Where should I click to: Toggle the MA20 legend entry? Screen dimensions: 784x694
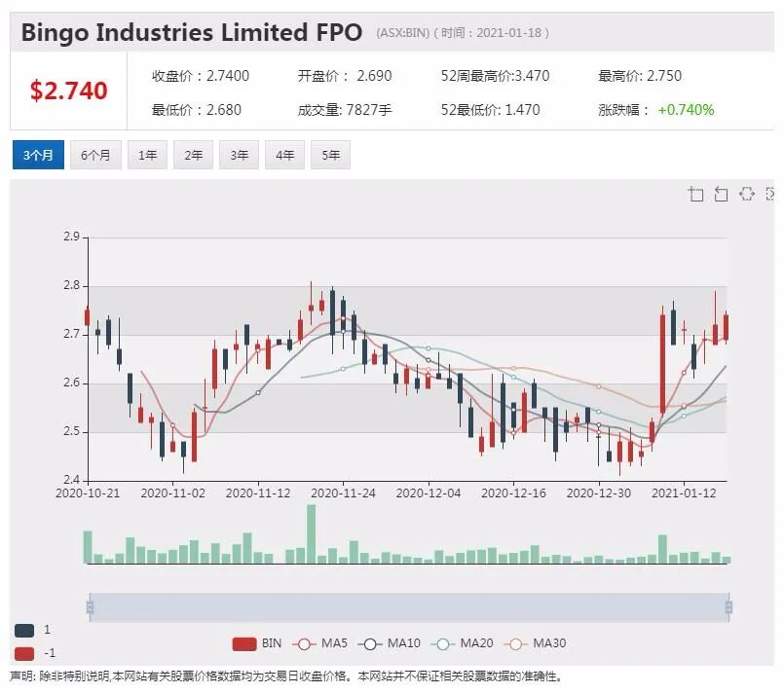click(462, 643)
